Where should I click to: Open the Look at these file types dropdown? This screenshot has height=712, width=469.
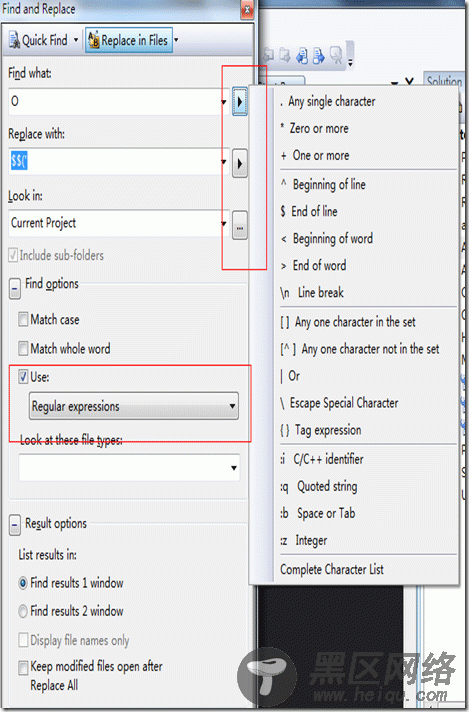[x=129, y=467]
